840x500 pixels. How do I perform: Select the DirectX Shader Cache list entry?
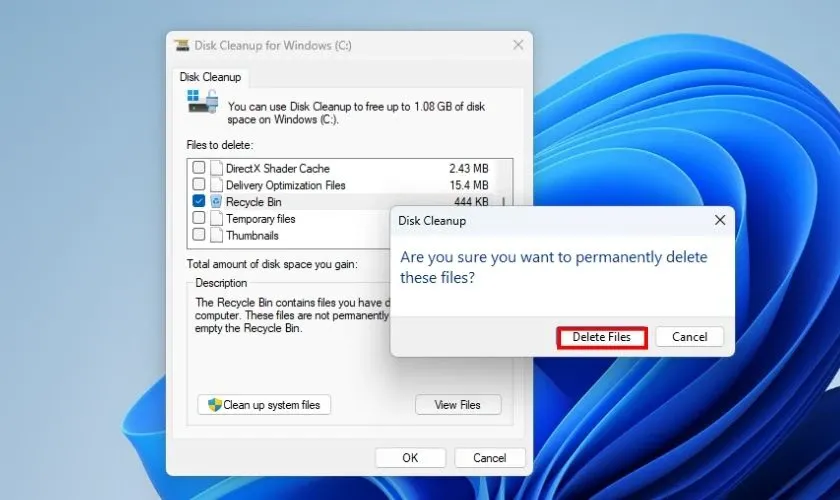click(277, 168)
